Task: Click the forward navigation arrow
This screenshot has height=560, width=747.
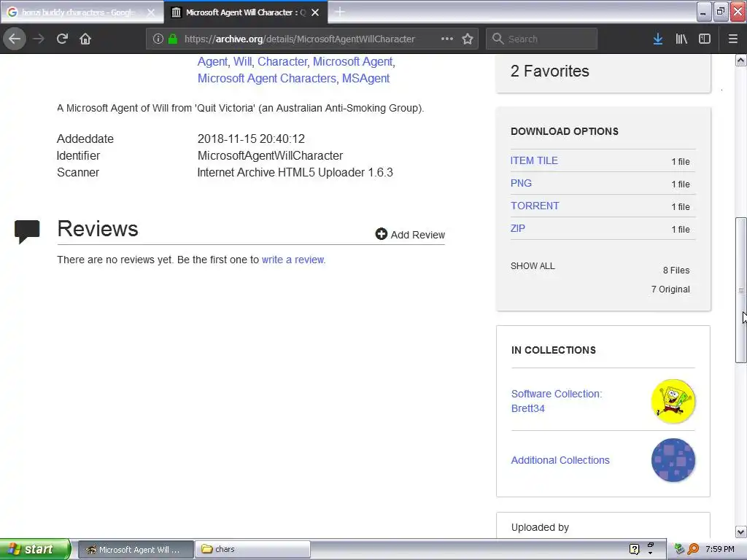Action: pos(39,39)
